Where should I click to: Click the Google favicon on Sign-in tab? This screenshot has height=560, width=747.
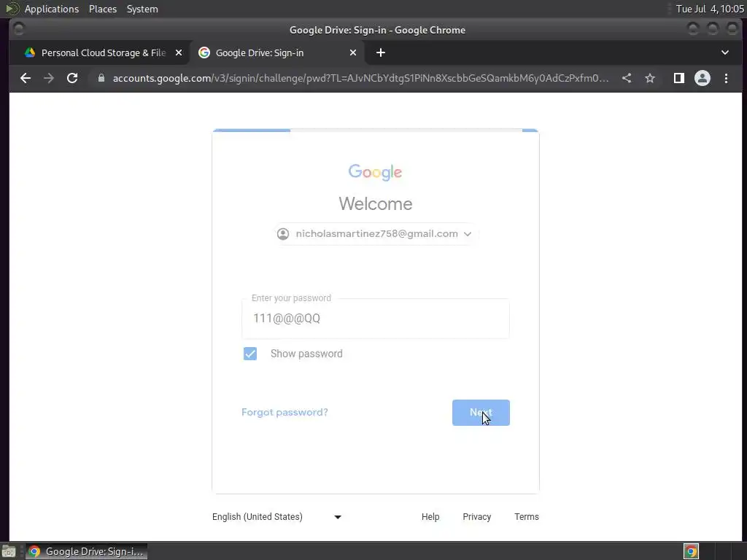(x=204, y=52)
